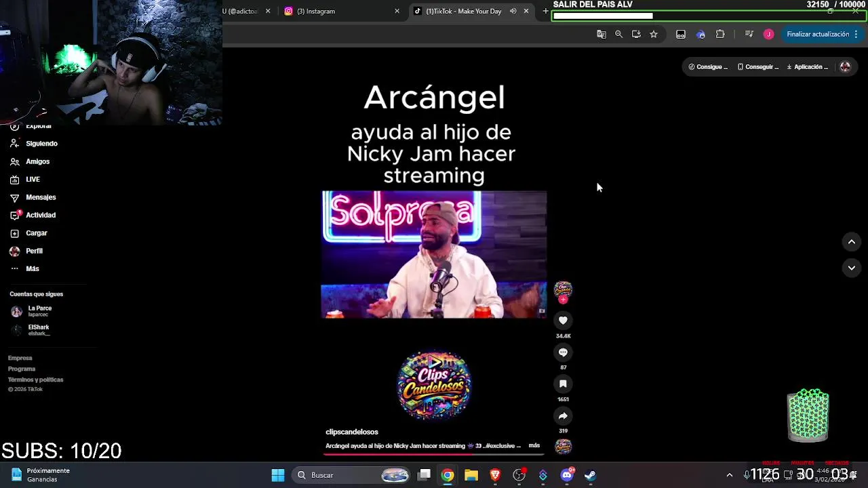868x488 pixels.
Task: Go to previous video with up chevron
Action: point(852,242)
